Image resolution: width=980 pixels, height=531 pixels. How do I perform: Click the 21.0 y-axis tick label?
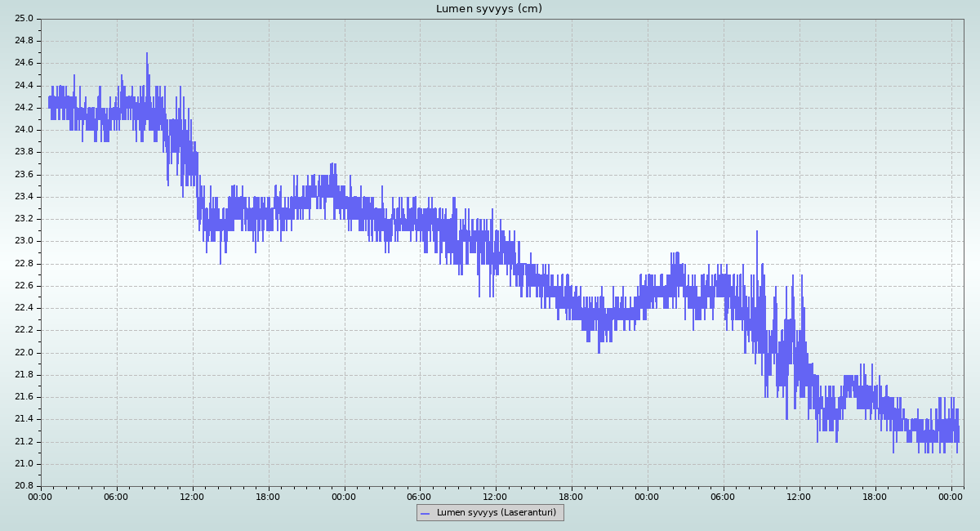(24, 464)
